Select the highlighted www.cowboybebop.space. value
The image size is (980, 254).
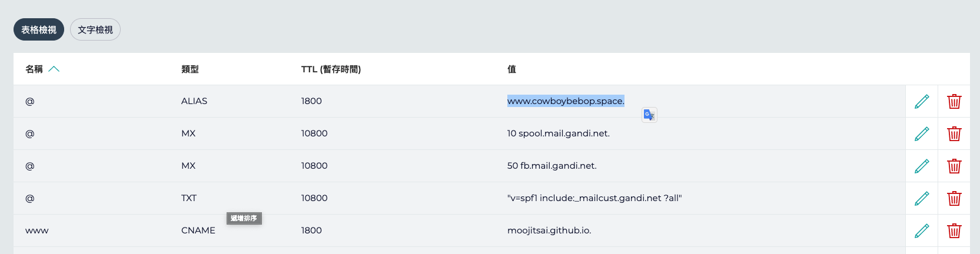566,101
